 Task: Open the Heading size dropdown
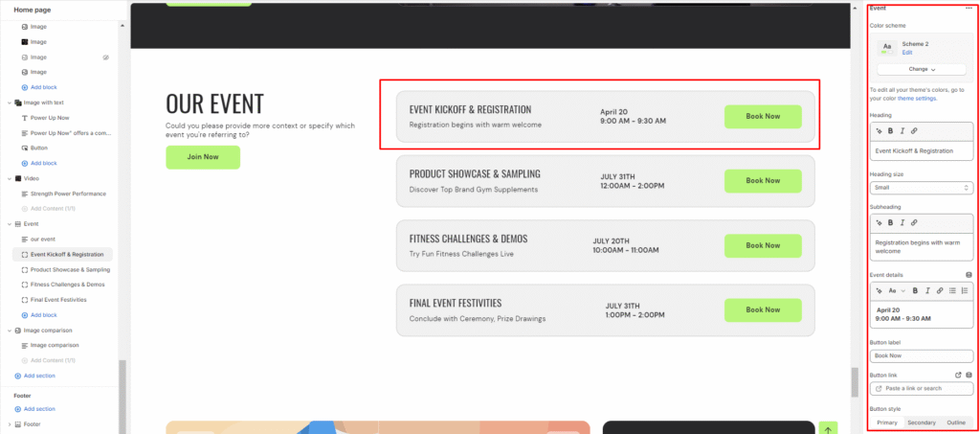(x=922, y=188)
